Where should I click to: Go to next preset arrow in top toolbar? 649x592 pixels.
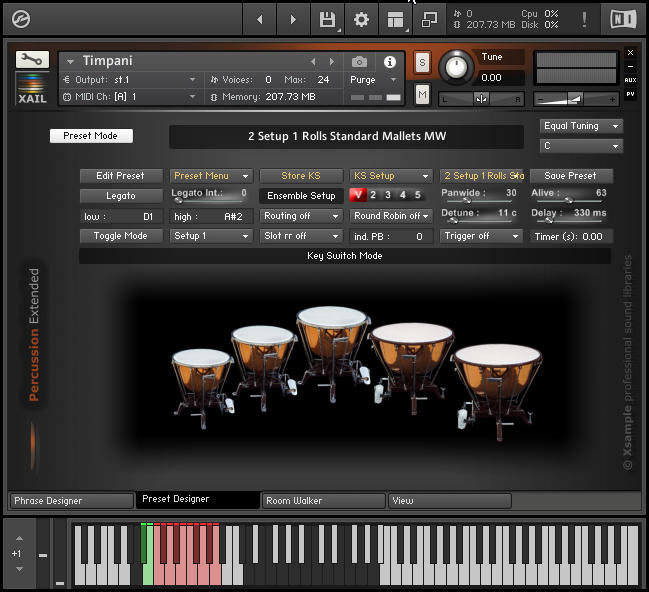(x=293, y=19)
